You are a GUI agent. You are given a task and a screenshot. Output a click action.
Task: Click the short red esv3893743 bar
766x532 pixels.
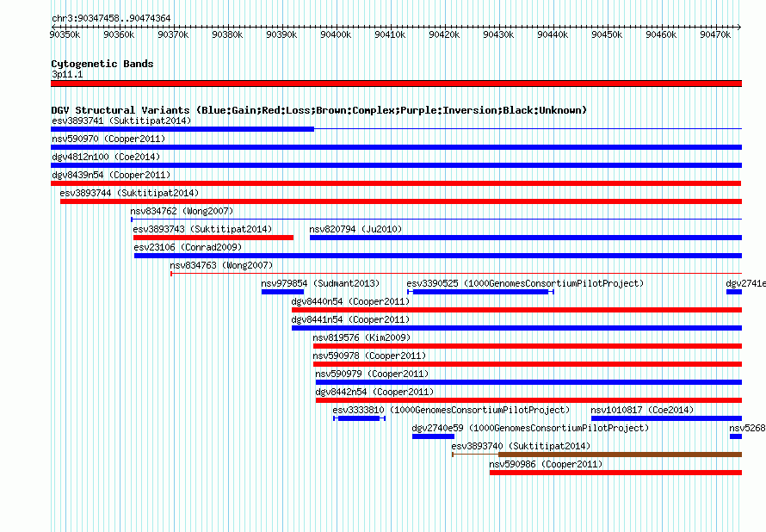[213, 238]
